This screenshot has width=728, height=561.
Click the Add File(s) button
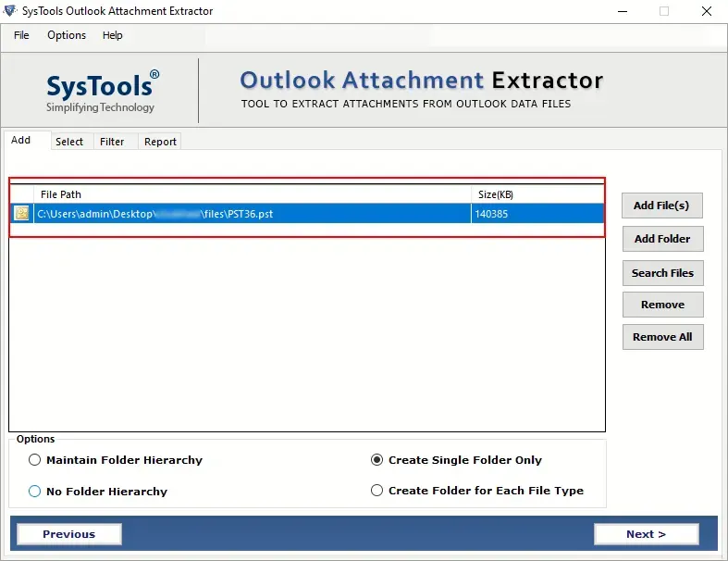661,206
